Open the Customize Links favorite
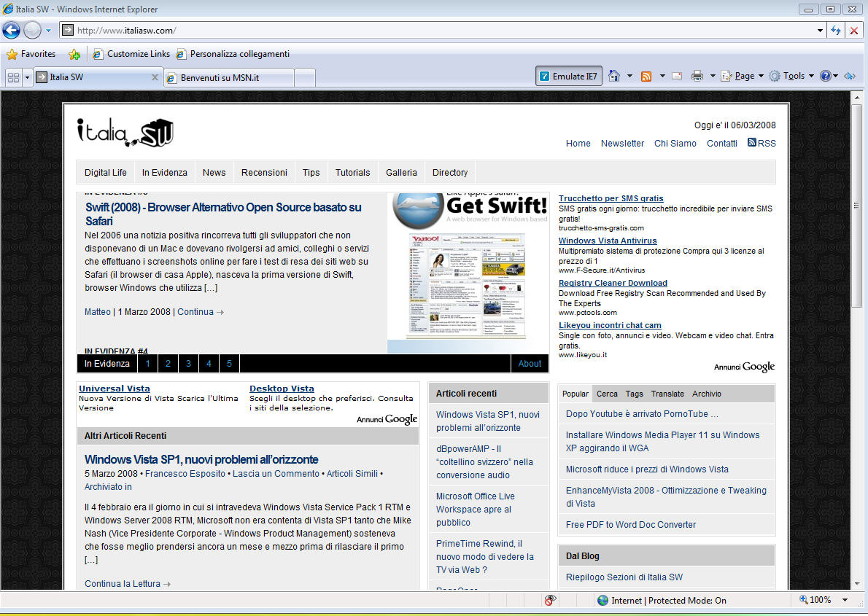 coord(131,54)
